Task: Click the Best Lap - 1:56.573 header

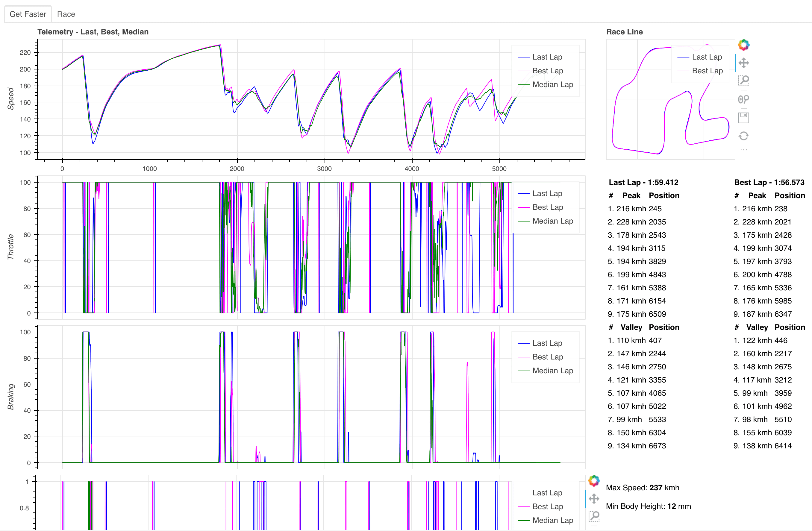Action: pyautogui.click(x=769, y=183)
